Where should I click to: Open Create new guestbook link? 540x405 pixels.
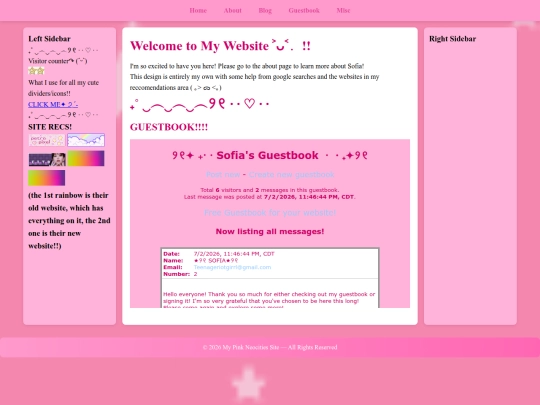291,175
